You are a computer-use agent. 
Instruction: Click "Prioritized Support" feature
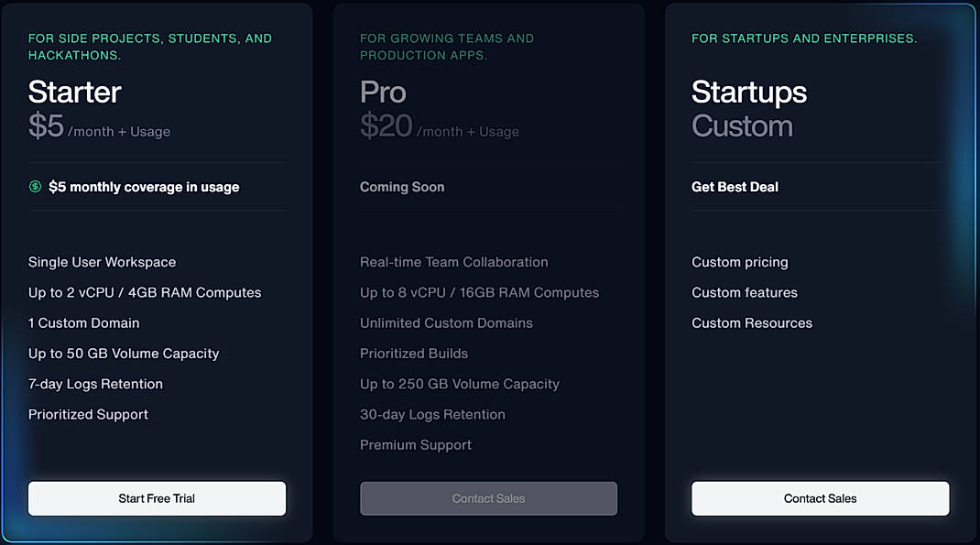(88, 414)
